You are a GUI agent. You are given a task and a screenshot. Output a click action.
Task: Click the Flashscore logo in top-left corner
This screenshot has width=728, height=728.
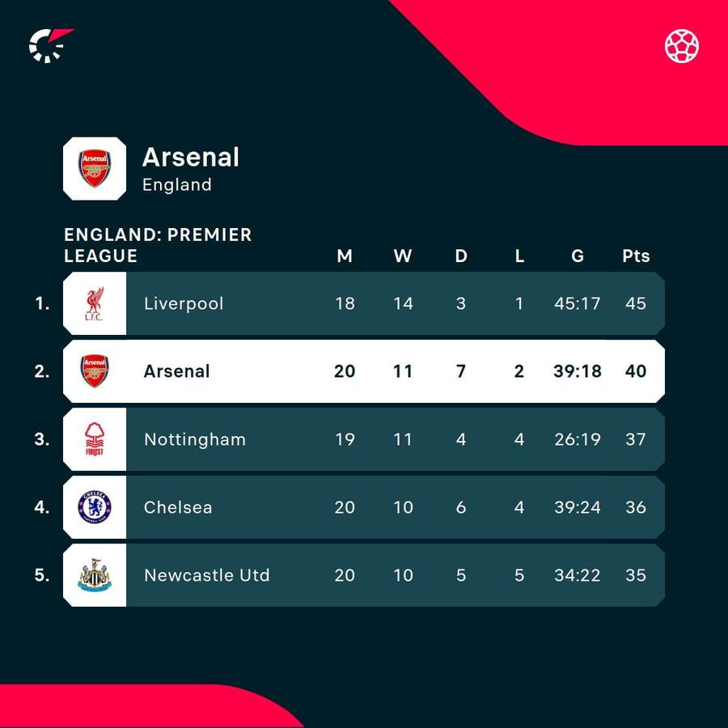point(50,45)
